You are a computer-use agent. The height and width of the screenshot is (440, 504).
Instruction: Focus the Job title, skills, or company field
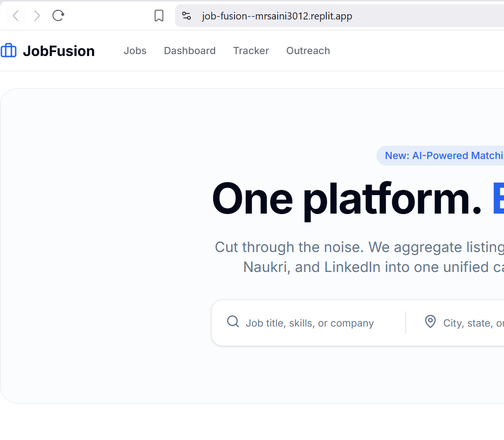coord(309,323)
